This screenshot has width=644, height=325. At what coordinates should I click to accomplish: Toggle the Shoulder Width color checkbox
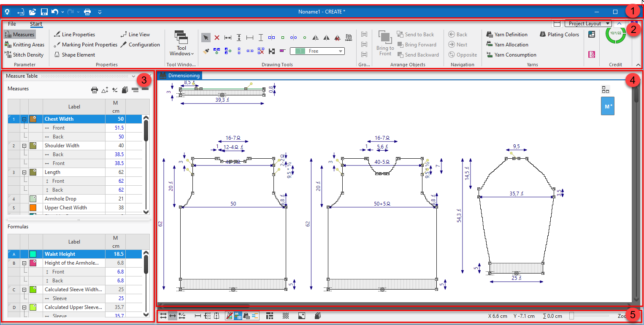(x=33, y=146)
